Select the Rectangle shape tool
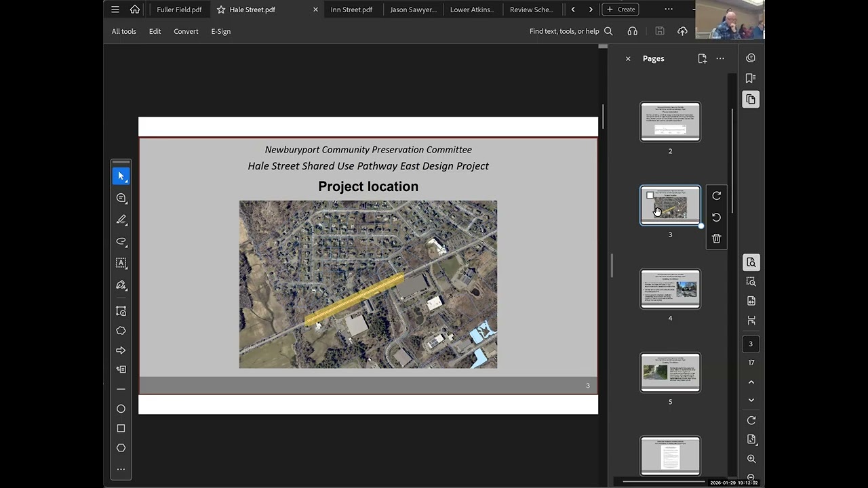This screenshot has height=488, width=868. tap(121, 428)
